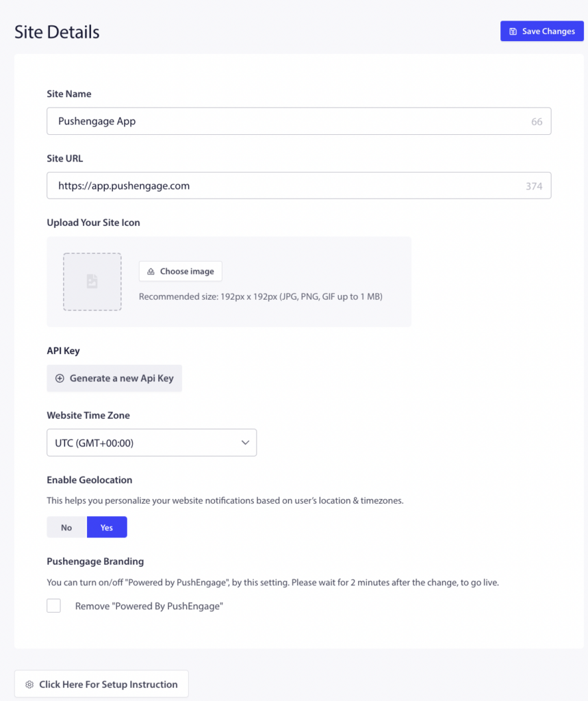Click the plus circle icon for new API key
Image resolution: width=588 pixels, height=701 pixels.
coord(60,378)
